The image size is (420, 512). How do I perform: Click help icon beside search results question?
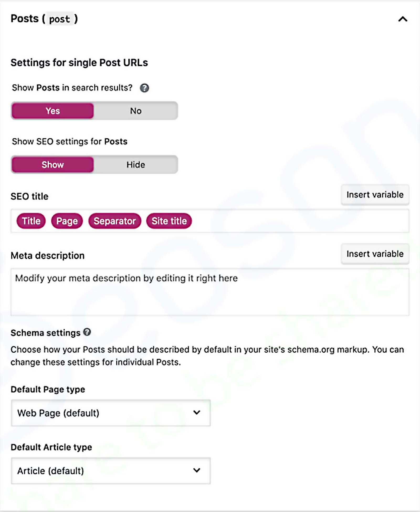pos(144,88)
